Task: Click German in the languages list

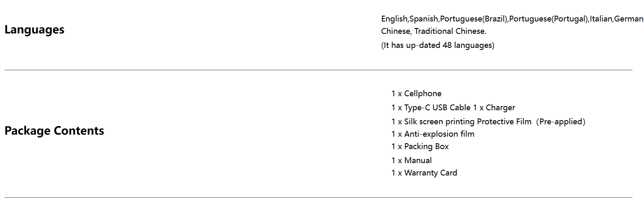Action: point(628,19)
